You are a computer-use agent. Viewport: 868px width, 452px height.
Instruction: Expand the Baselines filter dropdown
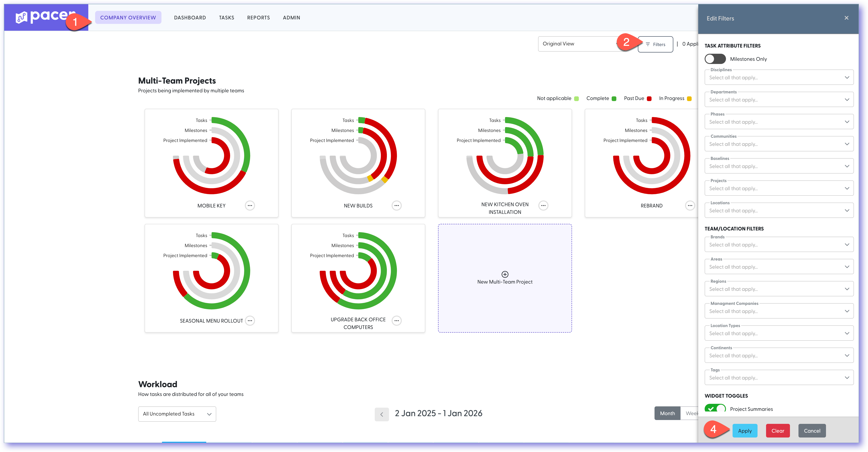(779, 166)
